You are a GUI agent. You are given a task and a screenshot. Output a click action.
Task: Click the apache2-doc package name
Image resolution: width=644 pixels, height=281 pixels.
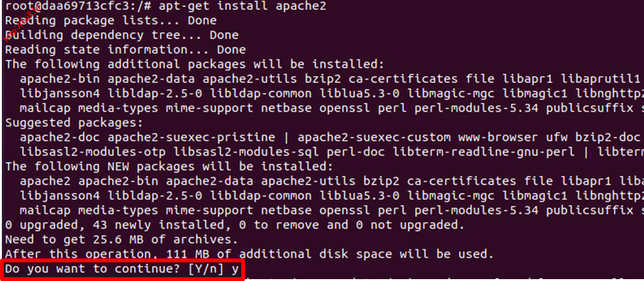coord(56,137)
